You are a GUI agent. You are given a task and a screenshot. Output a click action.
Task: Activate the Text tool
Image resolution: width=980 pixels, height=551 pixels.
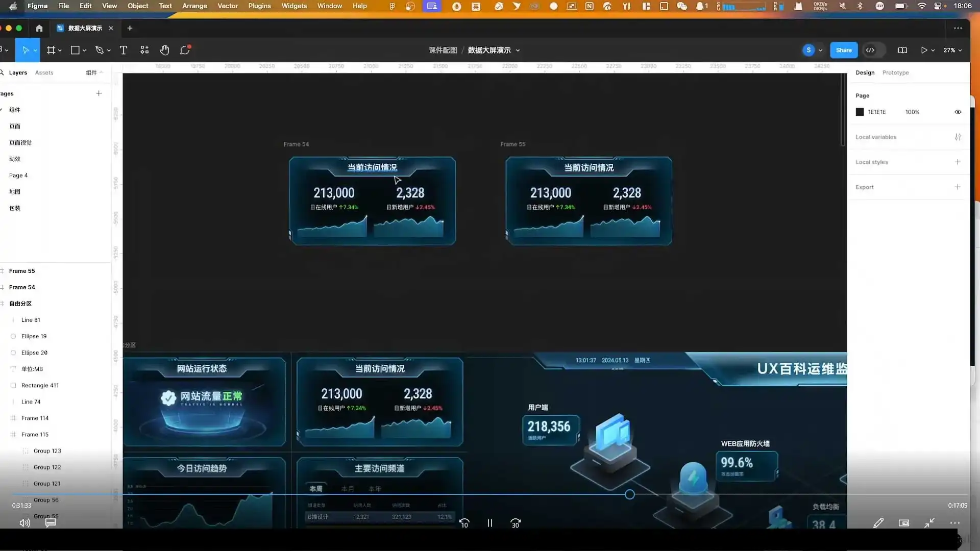[x=123, y=50]
